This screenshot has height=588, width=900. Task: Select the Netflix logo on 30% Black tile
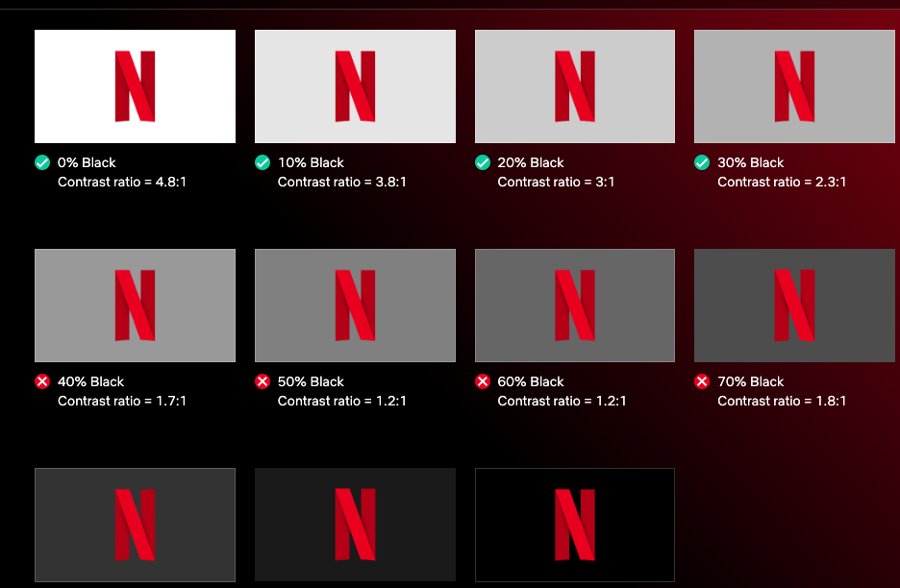tap(794, 86)
